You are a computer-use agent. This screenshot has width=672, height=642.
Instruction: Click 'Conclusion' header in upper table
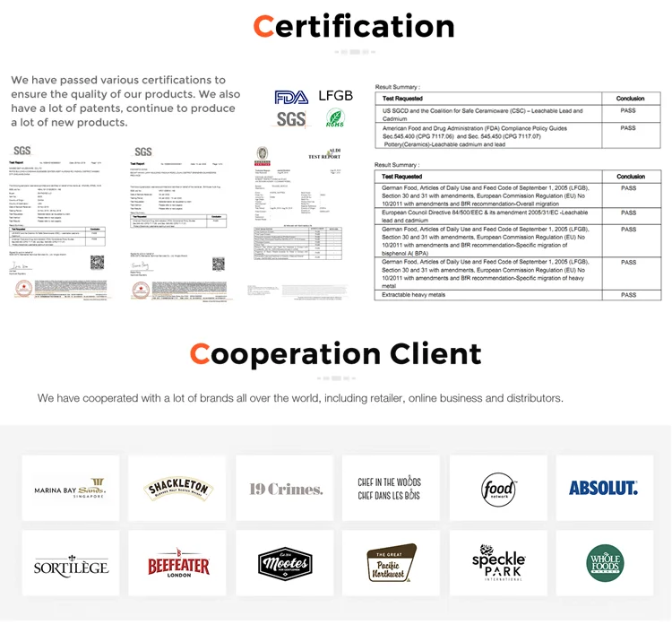tap(630, 99)
